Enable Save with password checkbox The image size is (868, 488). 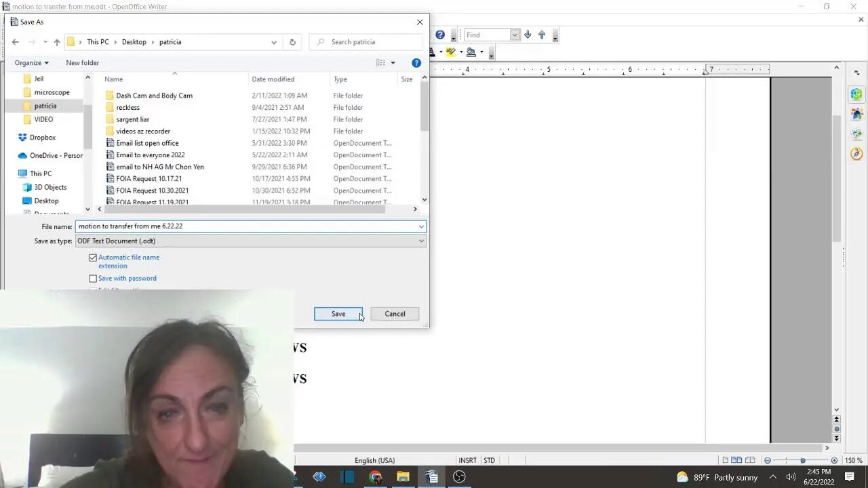pos(93,279)
